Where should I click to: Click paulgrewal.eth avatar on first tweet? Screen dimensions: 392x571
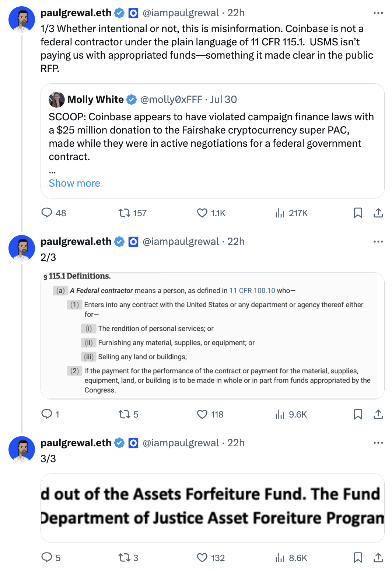click(x=22, y=20)
